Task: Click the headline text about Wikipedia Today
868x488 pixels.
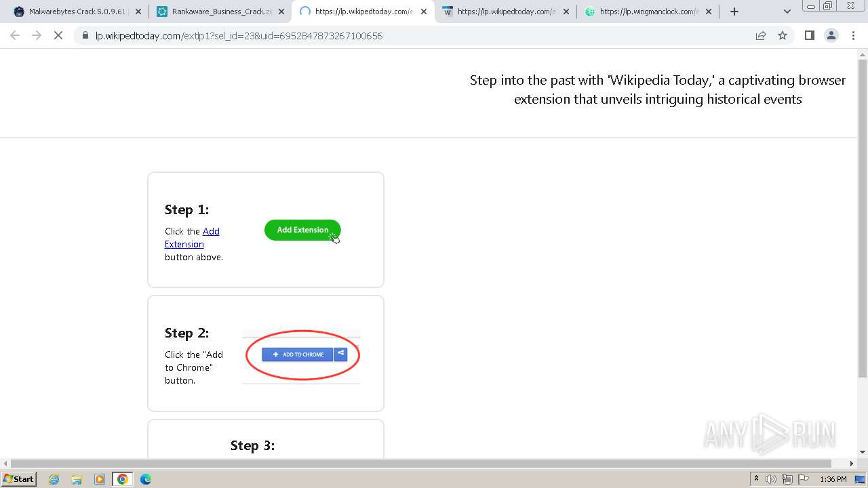Action: (658, 89)
